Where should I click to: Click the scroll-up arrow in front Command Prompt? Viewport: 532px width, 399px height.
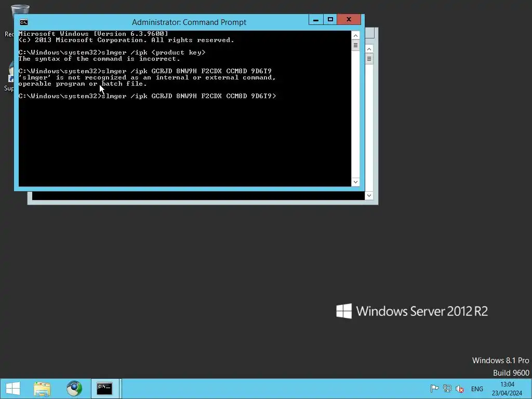point(355,36)
